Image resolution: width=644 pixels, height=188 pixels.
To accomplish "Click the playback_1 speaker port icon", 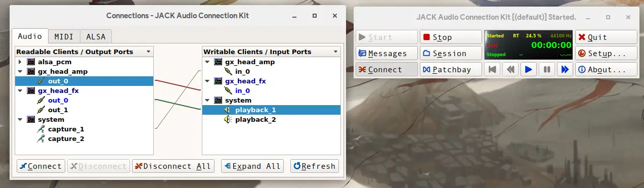I will [228, 110].
